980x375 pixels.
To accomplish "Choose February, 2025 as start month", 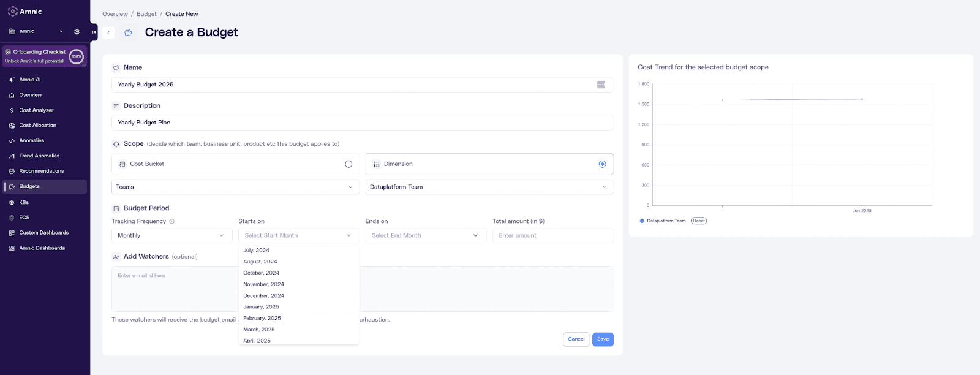I will click(298, 318).
